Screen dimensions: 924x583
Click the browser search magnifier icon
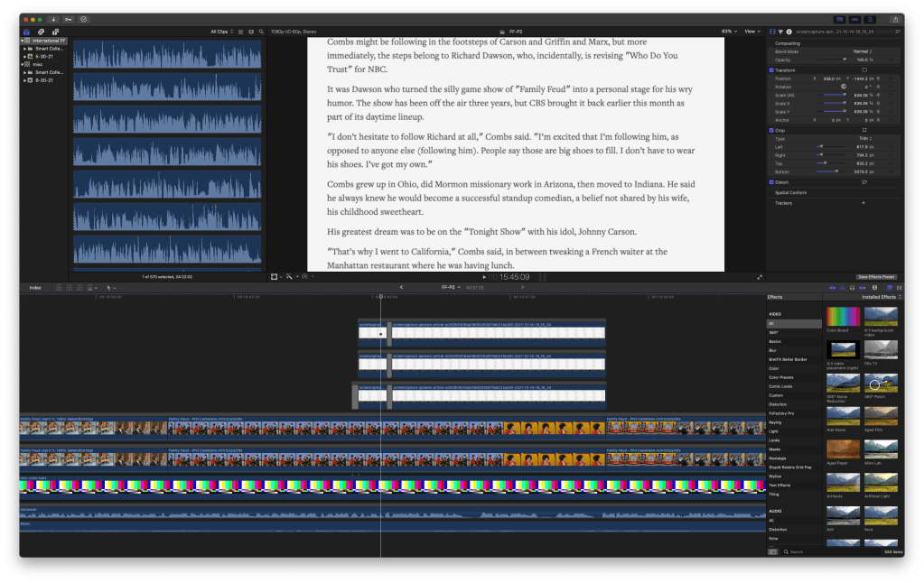[261, 32]
